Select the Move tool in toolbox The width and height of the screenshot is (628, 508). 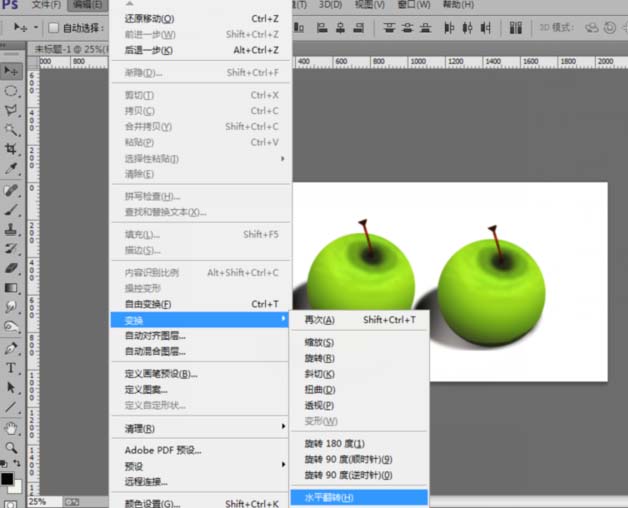12,71
